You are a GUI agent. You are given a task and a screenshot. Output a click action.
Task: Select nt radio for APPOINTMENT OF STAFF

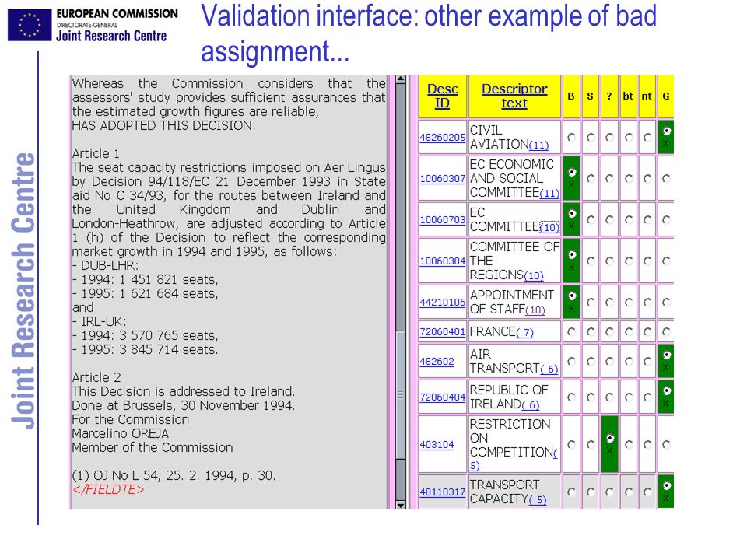(x=647, y=302)
